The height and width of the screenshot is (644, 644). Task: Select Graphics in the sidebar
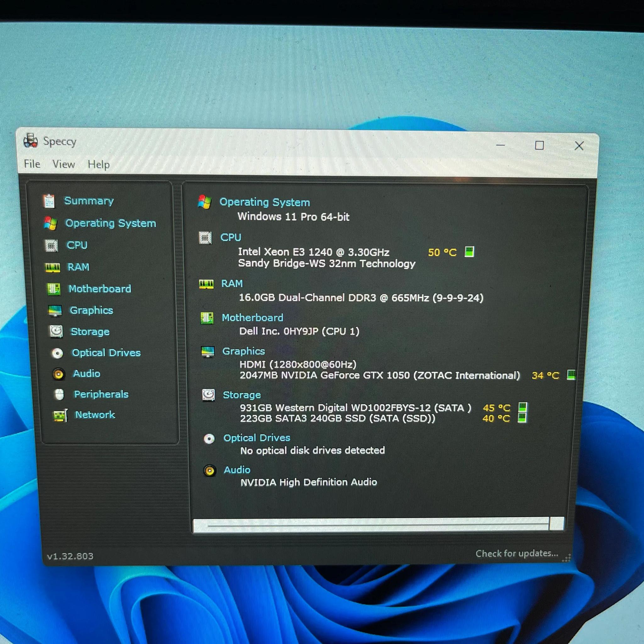pyautogui.click(x=92, y=310)
